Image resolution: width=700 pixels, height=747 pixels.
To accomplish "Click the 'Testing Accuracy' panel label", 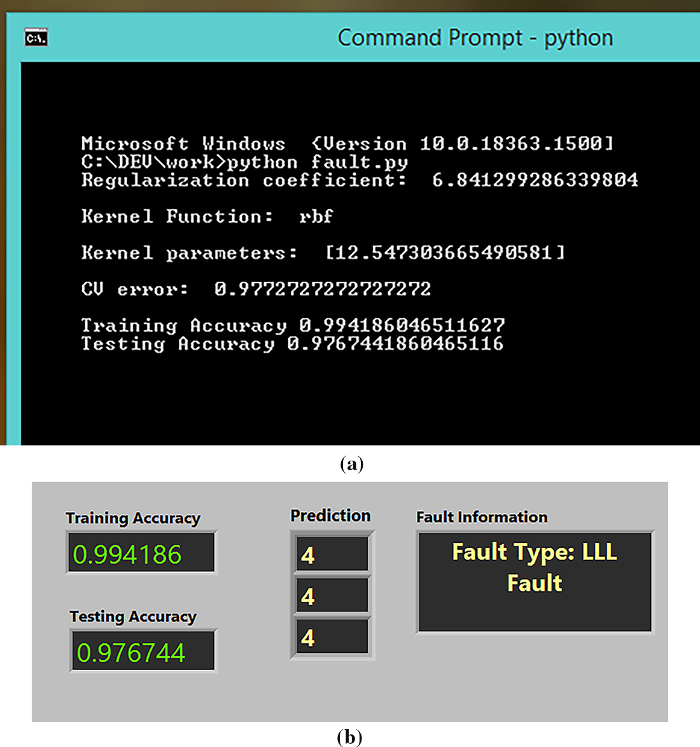I will pos(133,616).
